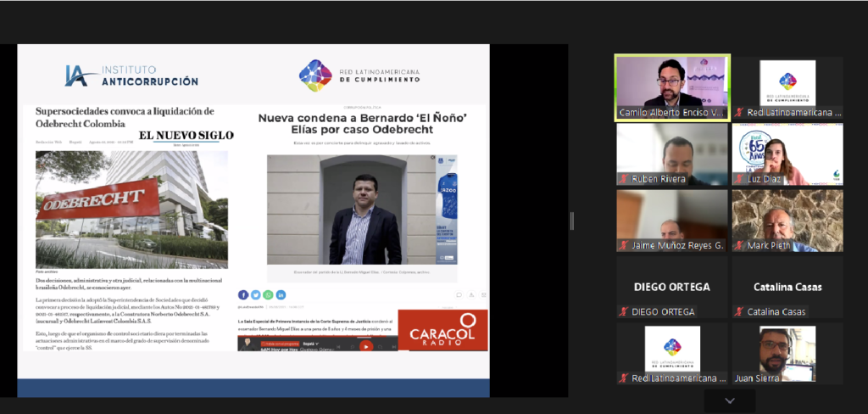Click the blue jersey advertisement beside Bernardo's photo
Image resolution: width=868 pixels, height=414 pixels.
pyautogui.click(x=447, y=210)
